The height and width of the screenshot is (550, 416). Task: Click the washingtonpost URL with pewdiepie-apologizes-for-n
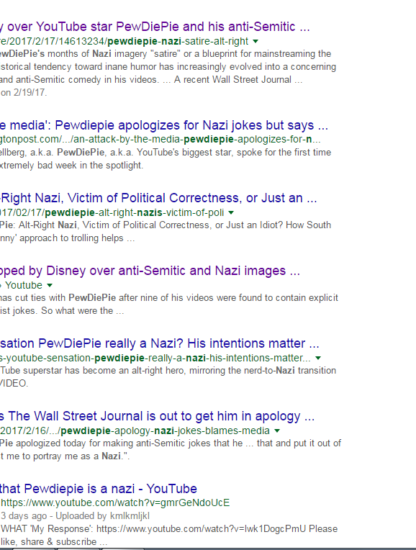point(160,140)
